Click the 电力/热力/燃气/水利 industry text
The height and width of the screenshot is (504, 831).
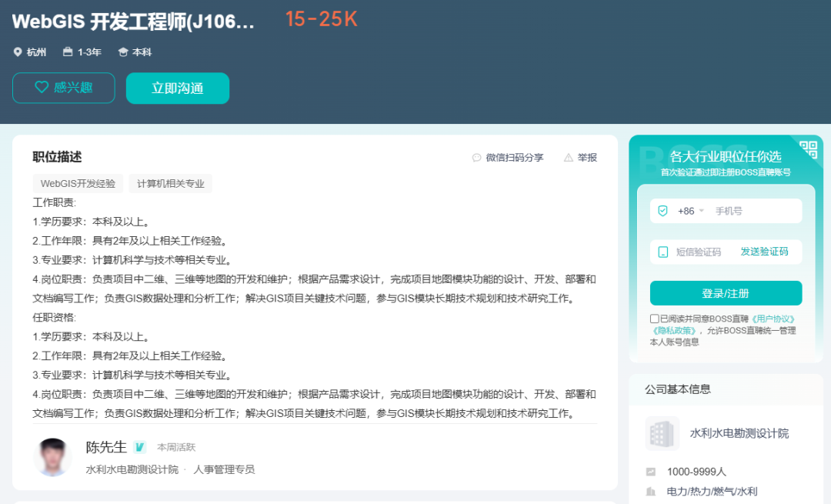pos(712,491)
